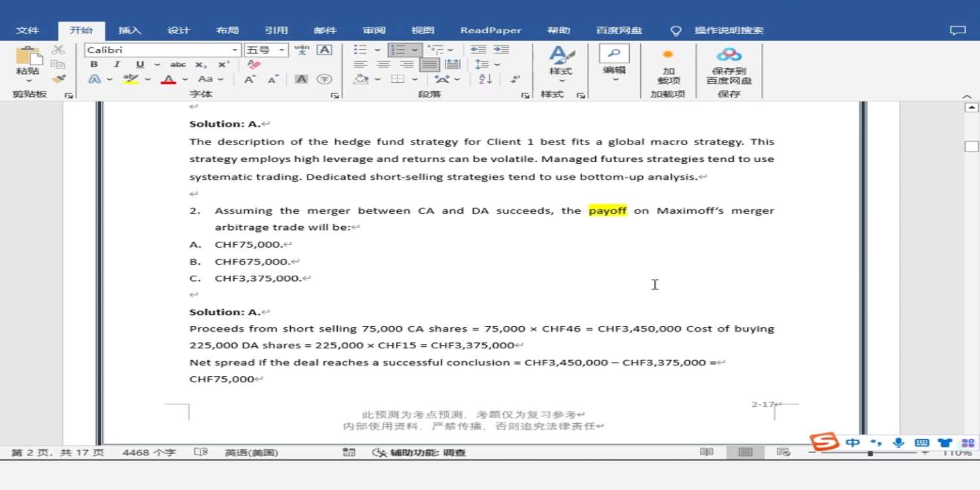The image size is (980, 490).
Task: Switch to the ReadPaper tab
Action: (x=491, y=31)
